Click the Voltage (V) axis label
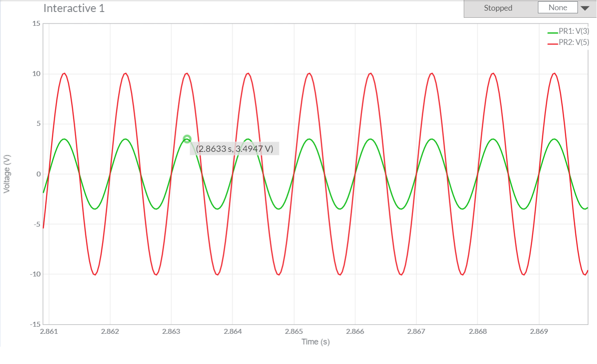 (7, 174)
